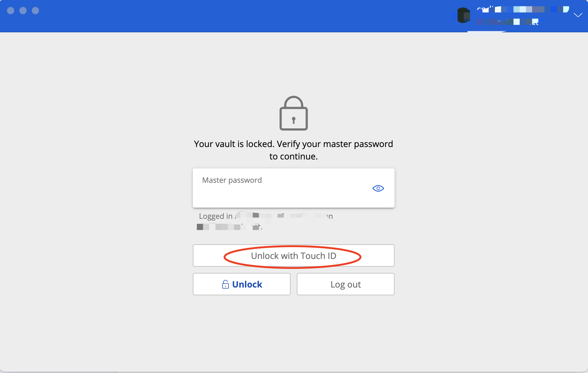The height and width of the screenshot is (373, 588).
Task: Click the "Touch ID" words on button
Action: coord(318,256)
